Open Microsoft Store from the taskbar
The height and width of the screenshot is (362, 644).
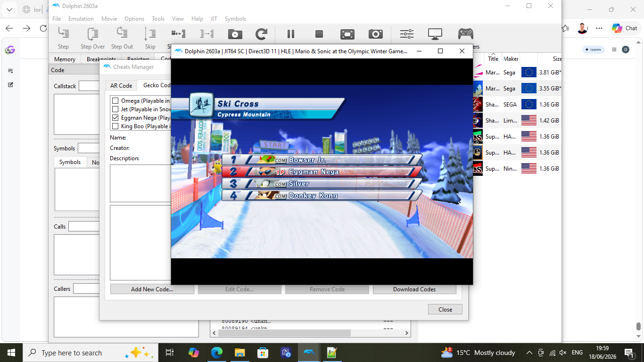click(263, 353)
